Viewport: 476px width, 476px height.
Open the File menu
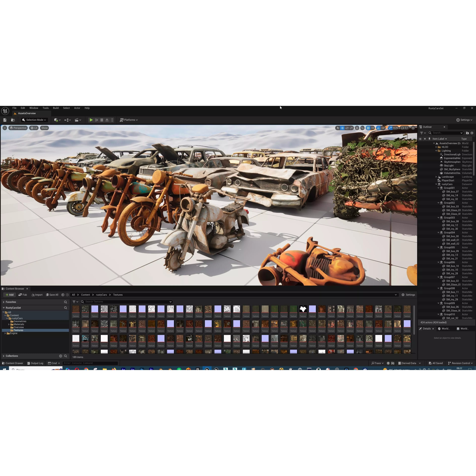pyautogui.click(x=15, y=108)
